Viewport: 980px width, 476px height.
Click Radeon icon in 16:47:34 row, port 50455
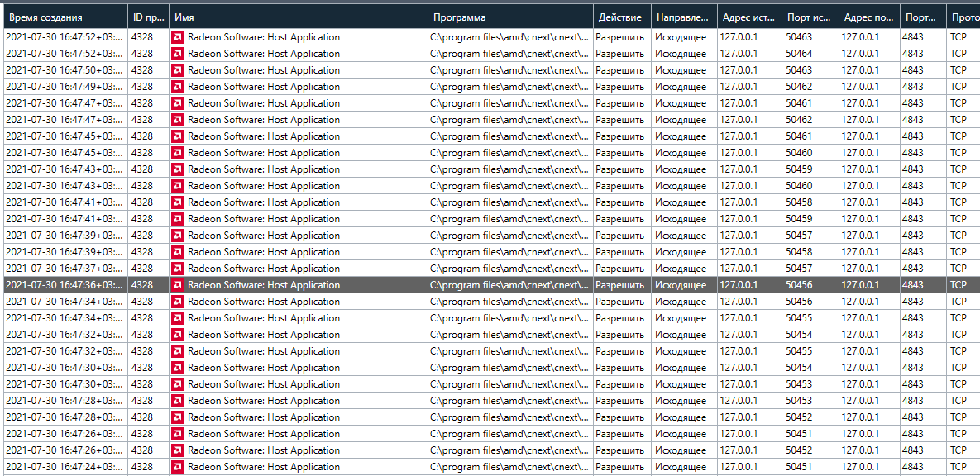point(178,319)
